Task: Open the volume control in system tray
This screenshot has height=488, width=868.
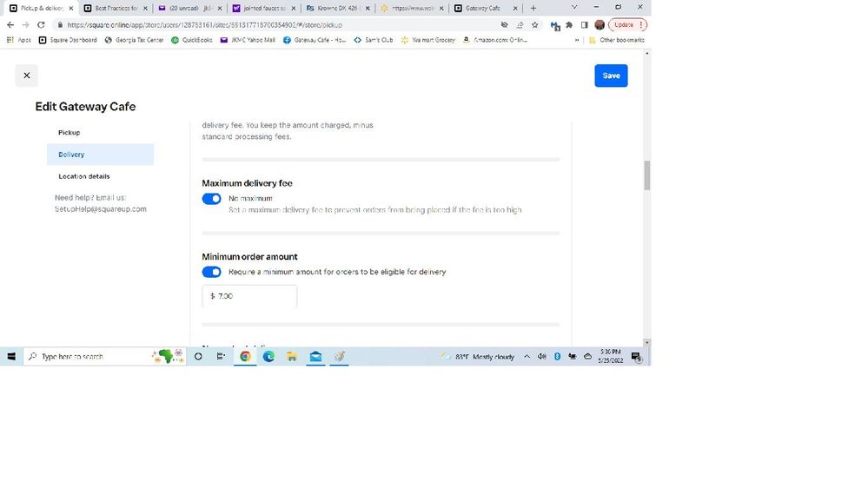Action: pos(542,357)
